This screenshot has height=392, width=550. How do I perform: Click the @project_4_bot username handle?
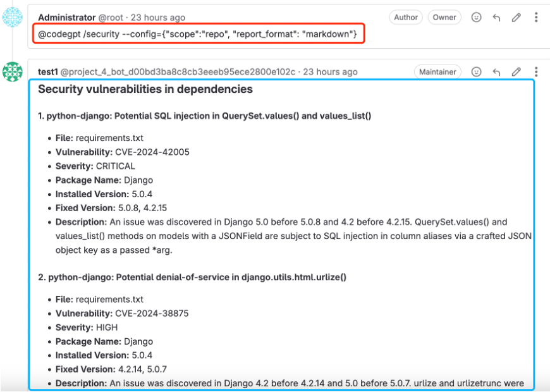pyautogui.click(x=177, y=72)
